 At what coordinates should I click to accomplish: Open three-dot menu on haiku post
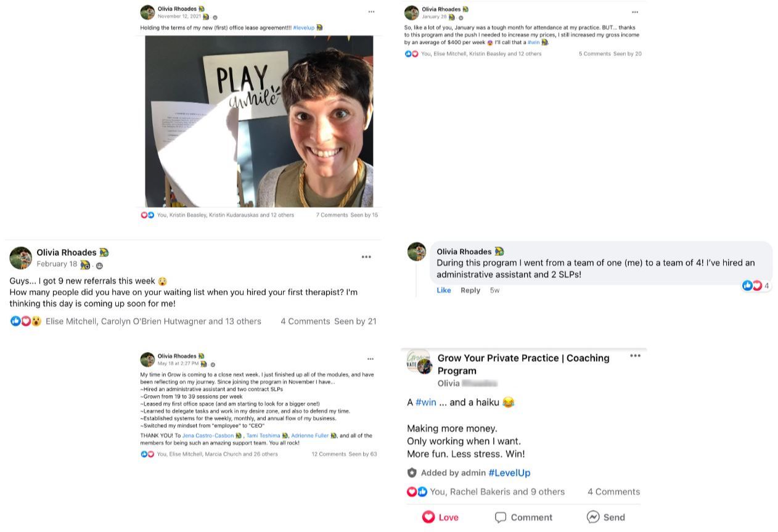click(635, 356)
